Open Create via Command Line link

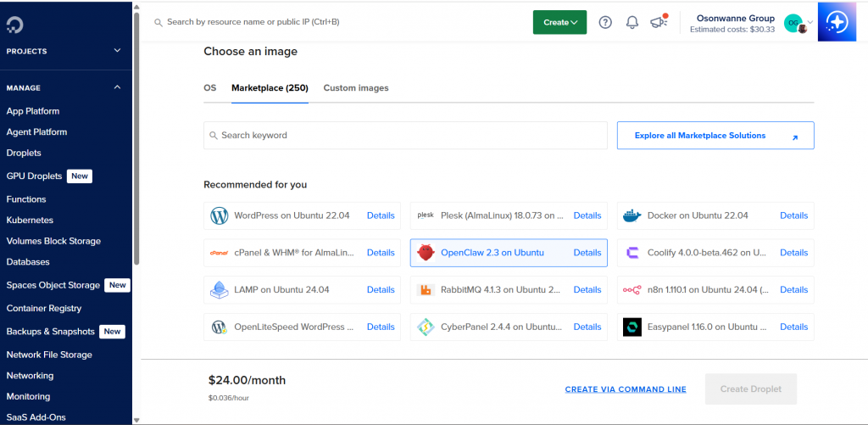pyautogui.click(x=626, y=389)
